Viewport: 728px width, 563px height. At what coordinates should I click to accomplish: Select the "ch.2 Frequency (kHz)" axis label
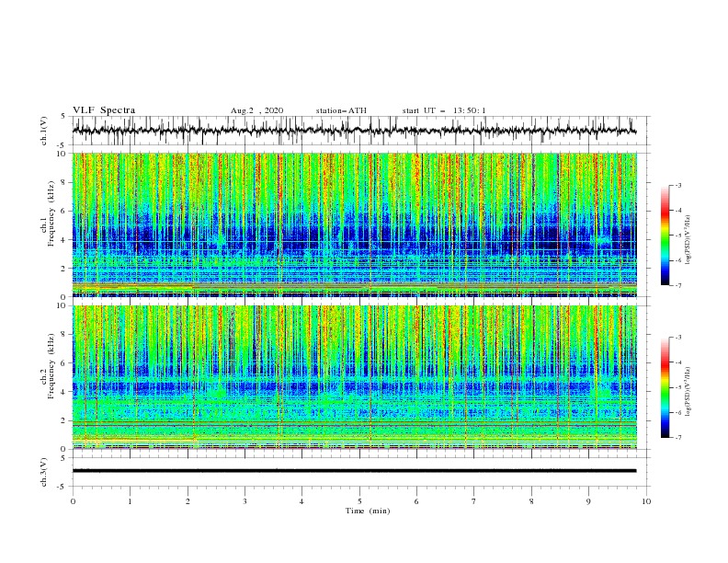[48, 366]
